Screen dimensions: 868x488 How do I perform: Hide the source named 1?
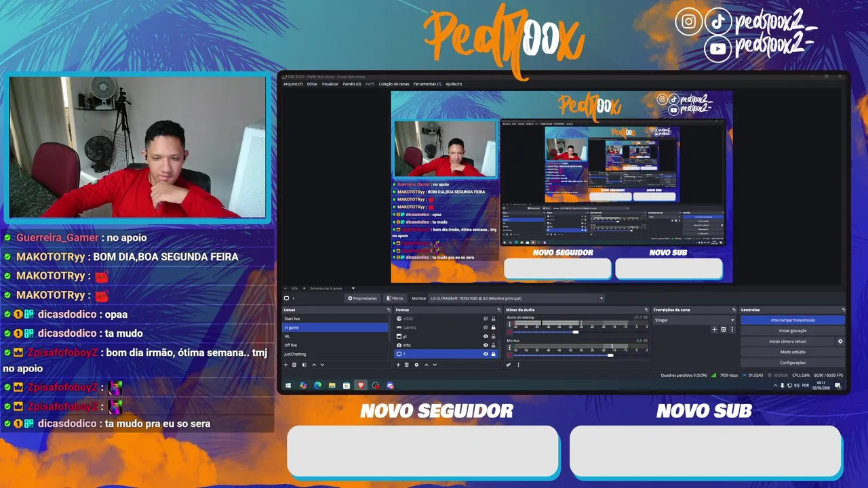point(486,354)
